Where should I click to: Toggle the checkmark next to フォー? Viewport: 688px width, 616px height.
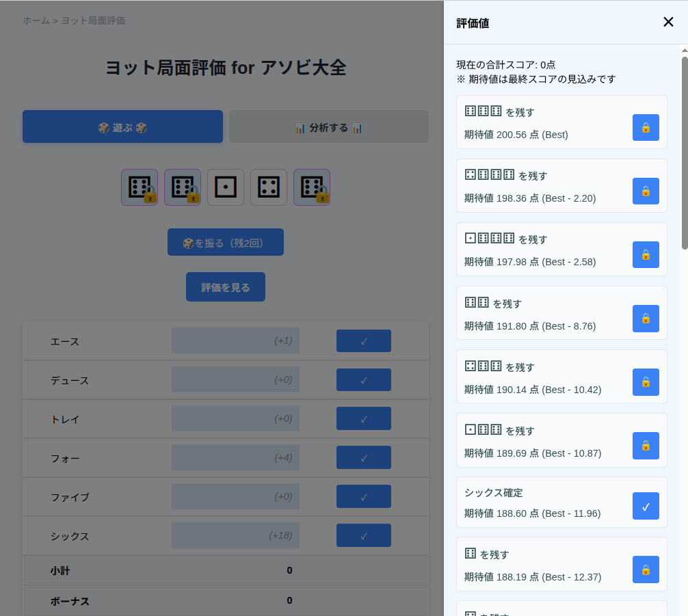pos(363,457)
